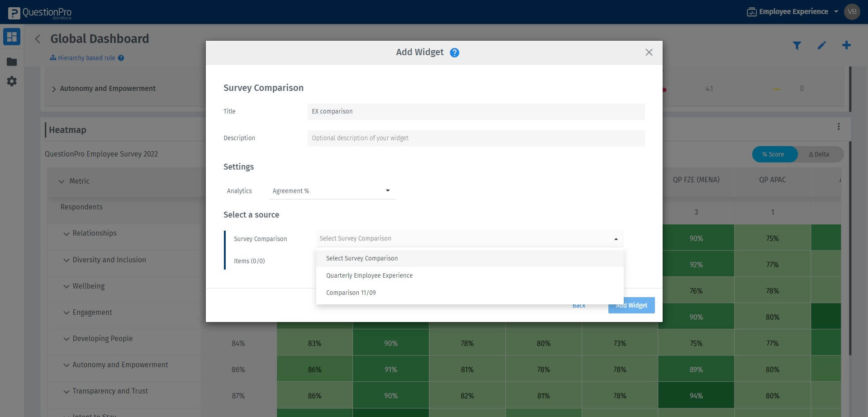Click the 82% Transparency and Trust cell

(x=467, y=396)
